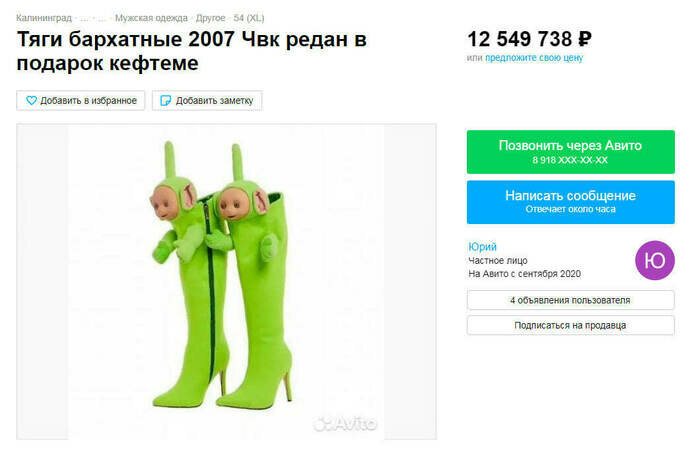Click the masked phone number 8 918
Screen dimensions: 700x468
click(570, 160)
